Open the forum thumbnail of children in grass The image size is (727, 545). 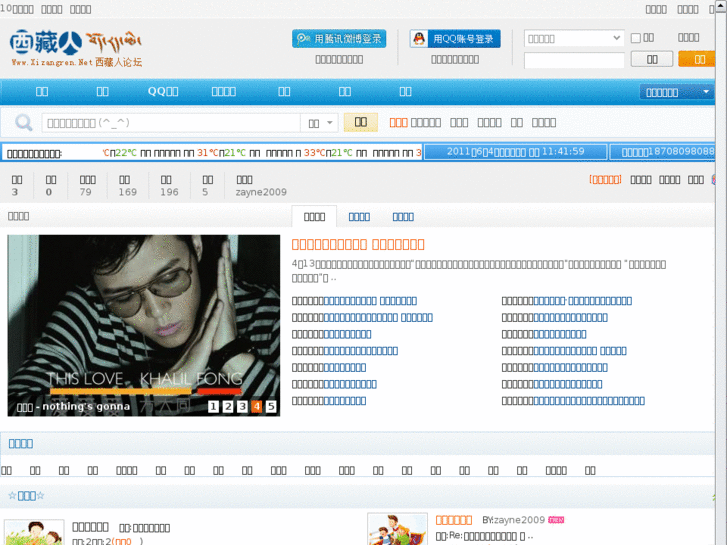pos(34,532)
